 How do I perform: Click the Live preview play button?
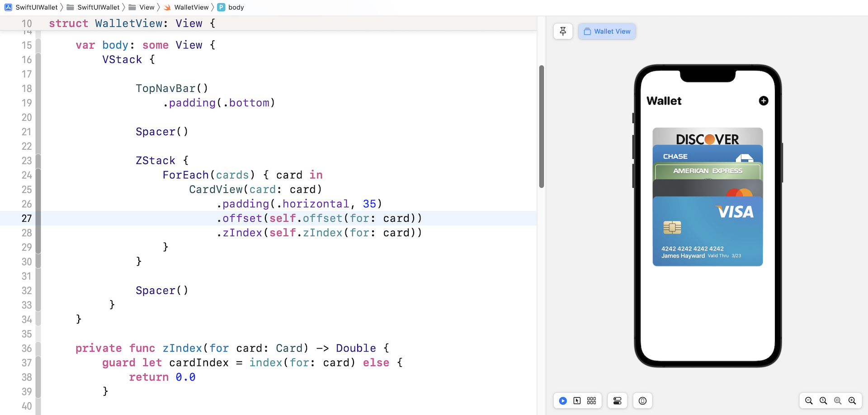pyautogui.click(x=563, y=401)
